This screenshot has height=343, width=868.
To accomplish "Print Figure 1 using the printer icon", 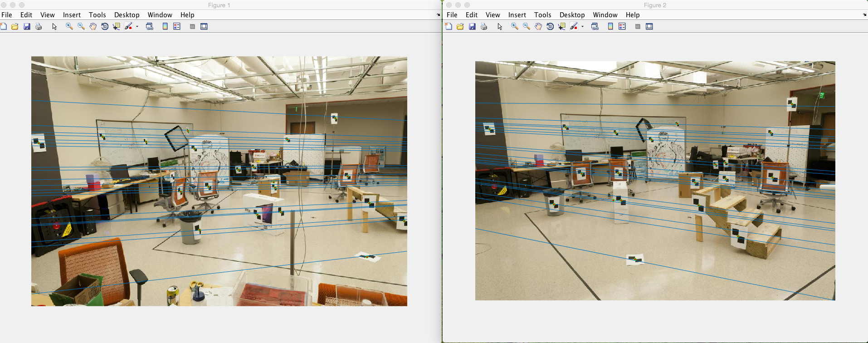I will tap(39, 26).
